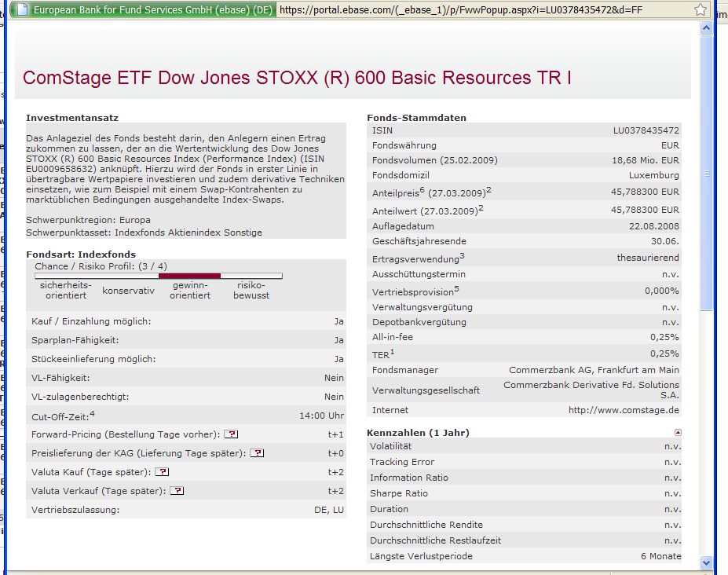Open help icon for Valuta Verkauf
The width and height of the screenshot is (728, 575).
pos(177,490)
